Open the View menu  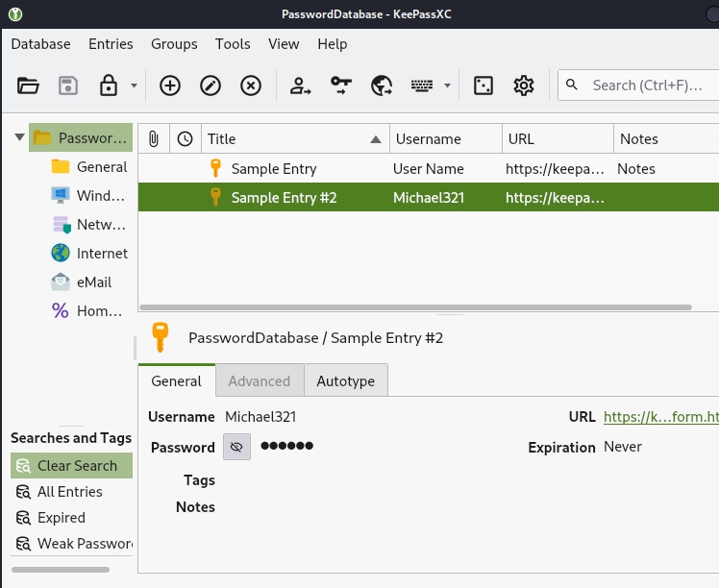pyautogui.click(x=284, y=44)
